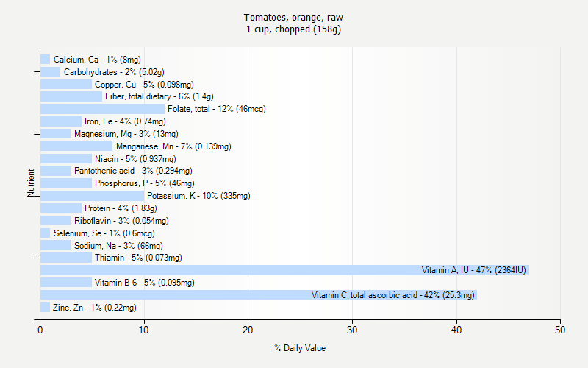Click the x-axis tick label '50'
The height and width of the screenshot is (368, 588).
pyautogui.click(x=560, y=330)
